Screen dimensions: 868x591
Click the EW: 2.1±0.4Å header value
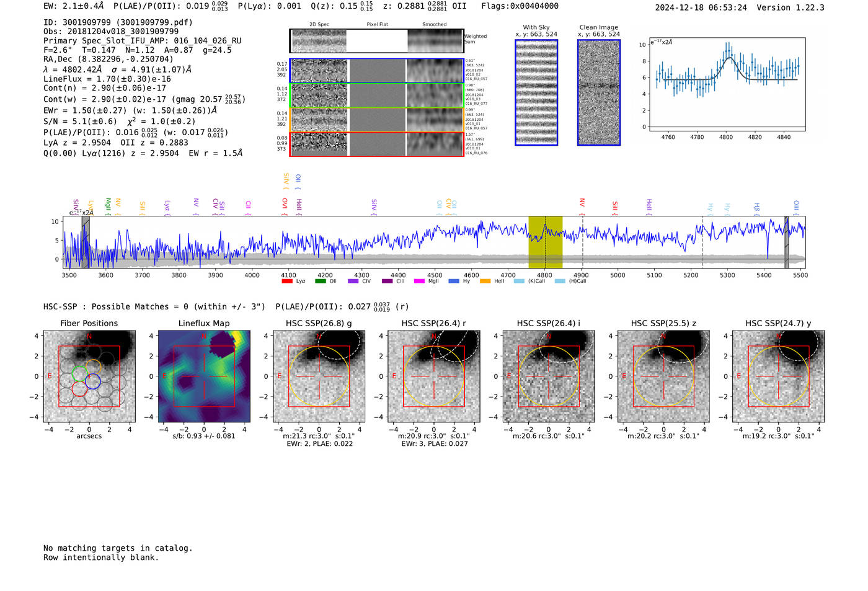[74, 6]
